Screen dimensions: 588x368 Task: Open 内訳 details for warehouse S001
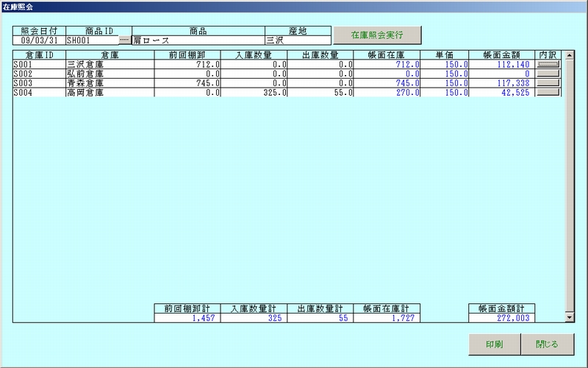coord(548,65)
